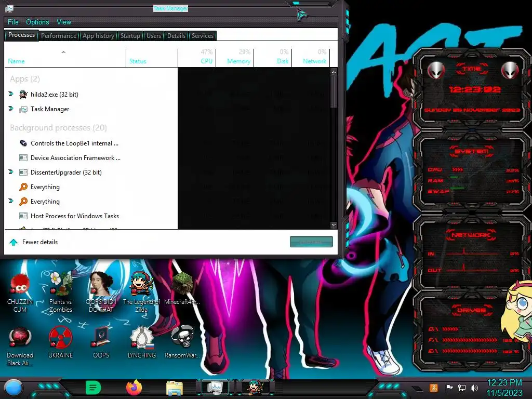Open File Explorer from the taskbar
The height and width of the screenshot is (399, 532).
(x=175, y=388)
